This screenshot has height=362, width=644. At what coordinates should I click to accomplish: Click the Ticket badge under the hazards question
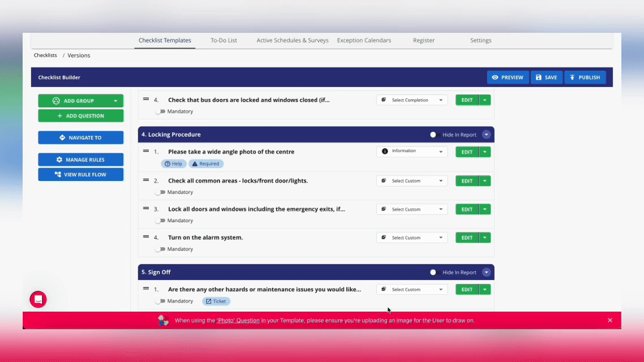(216, 301)
